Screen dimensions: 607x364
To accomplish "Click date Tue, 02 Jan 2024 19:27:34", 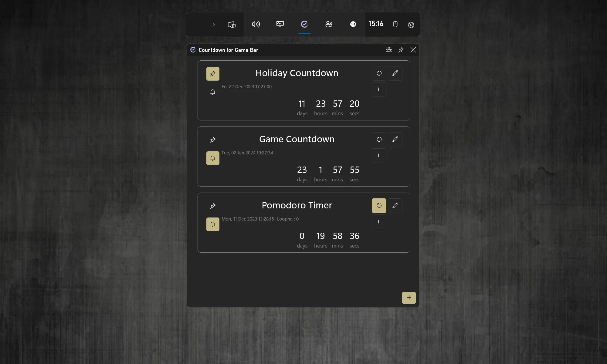I will tap(247, 153).
